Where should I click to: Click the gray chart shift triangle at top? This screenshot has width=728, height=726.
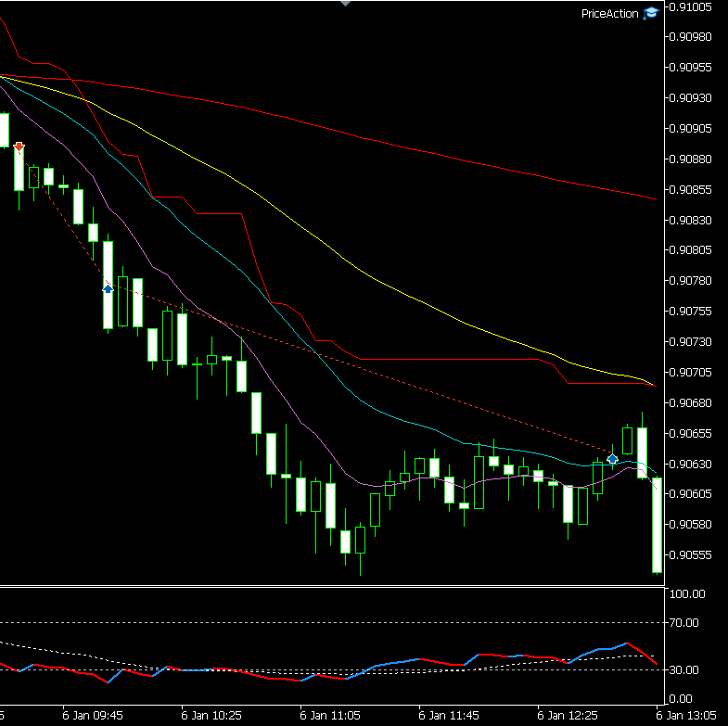pyautogui.click(x=346, y=4)
